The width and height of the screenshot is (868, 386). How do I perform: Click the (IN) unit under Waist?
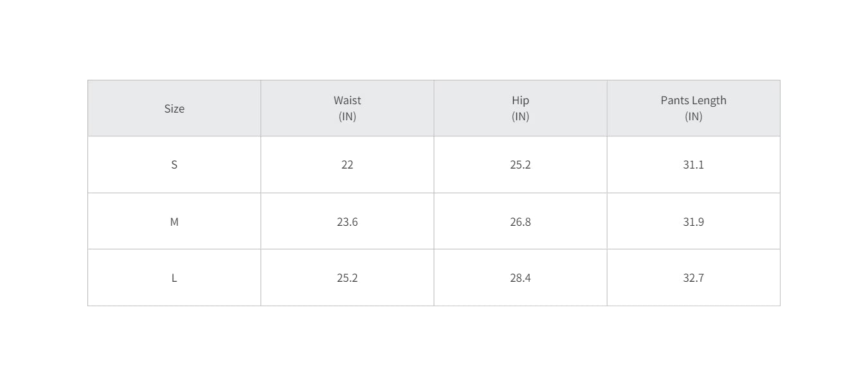[x=347, y=116]
